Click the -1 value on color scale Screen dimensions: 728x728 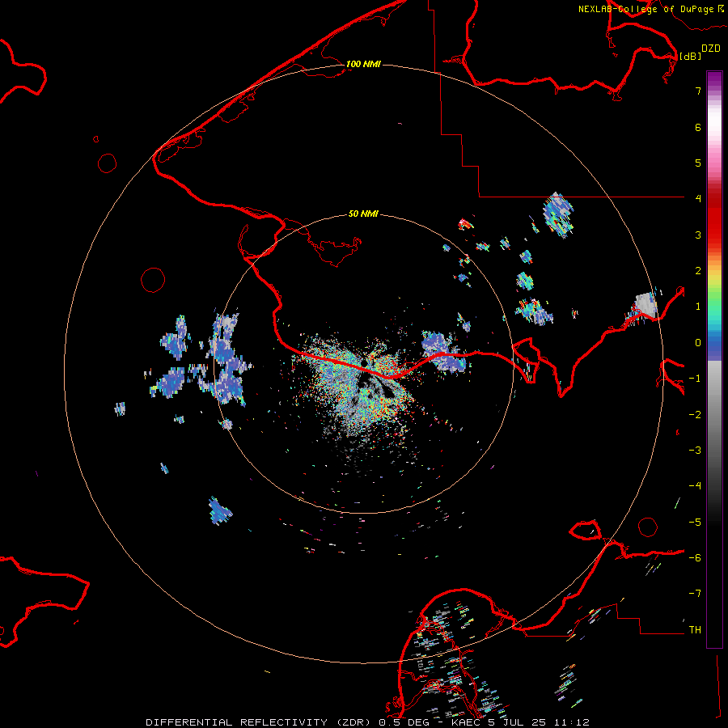pyautogui.click(x=695, y=379)
